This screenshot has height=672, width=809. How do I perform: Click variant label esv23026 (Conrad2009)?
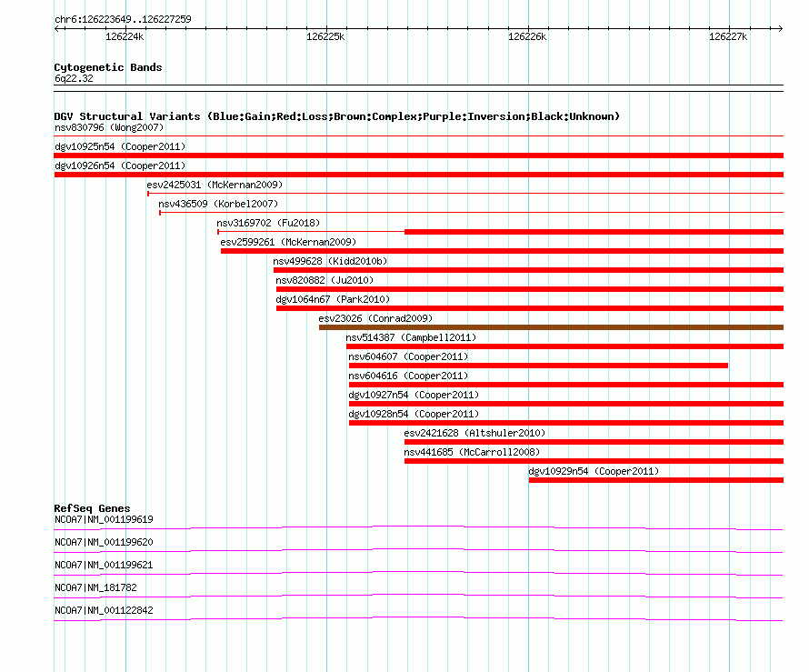coord(375,318)
